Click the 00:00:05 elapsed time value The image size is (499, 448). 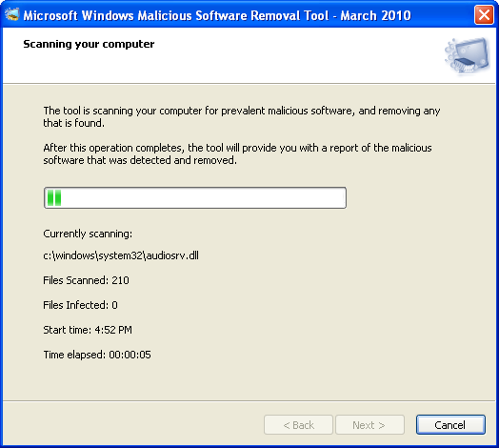click(x=130, y=354)
